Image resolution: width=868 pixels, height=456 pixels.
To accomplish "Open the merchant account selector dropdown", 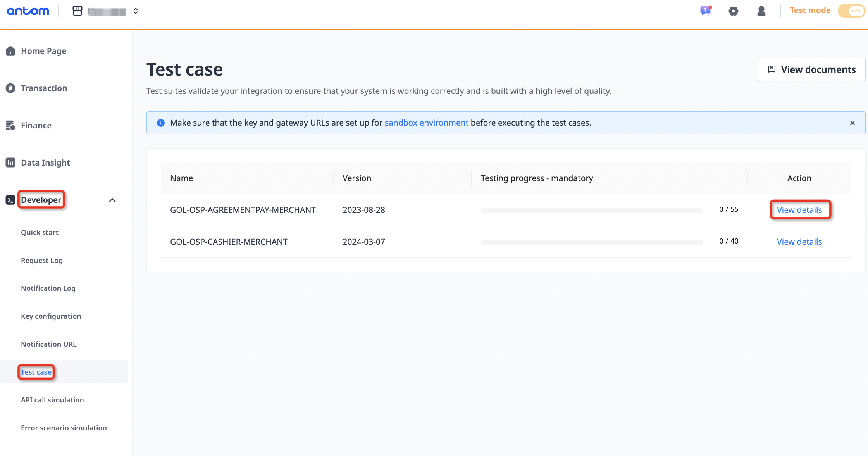I will click(135, 11).
